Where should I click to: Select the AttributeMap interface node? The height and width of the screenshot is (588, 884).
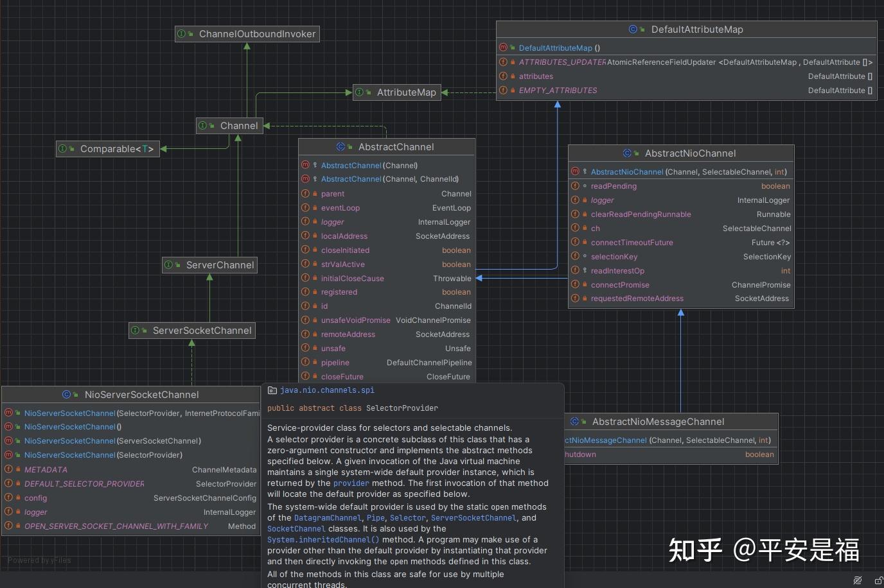pyautogui.click(x=406, y=92)
